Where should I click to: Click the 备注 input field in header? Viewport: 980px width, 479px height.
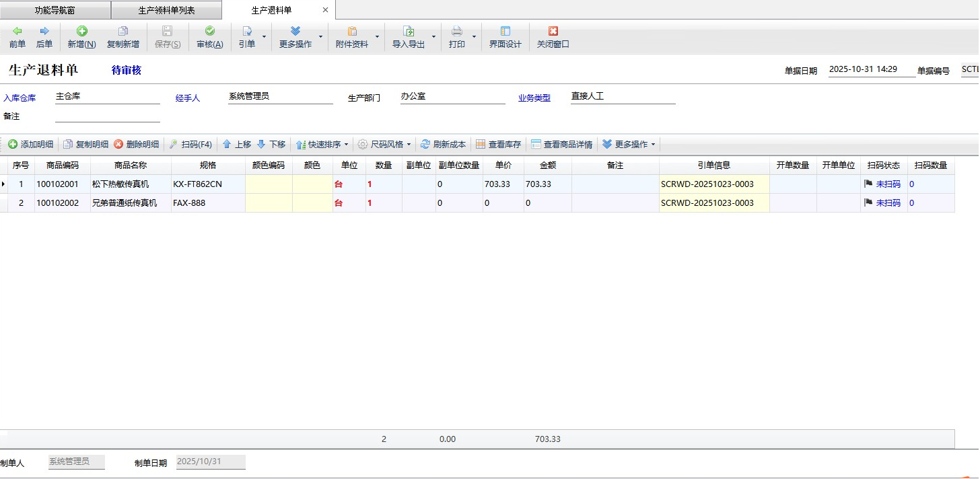point(108,116)
